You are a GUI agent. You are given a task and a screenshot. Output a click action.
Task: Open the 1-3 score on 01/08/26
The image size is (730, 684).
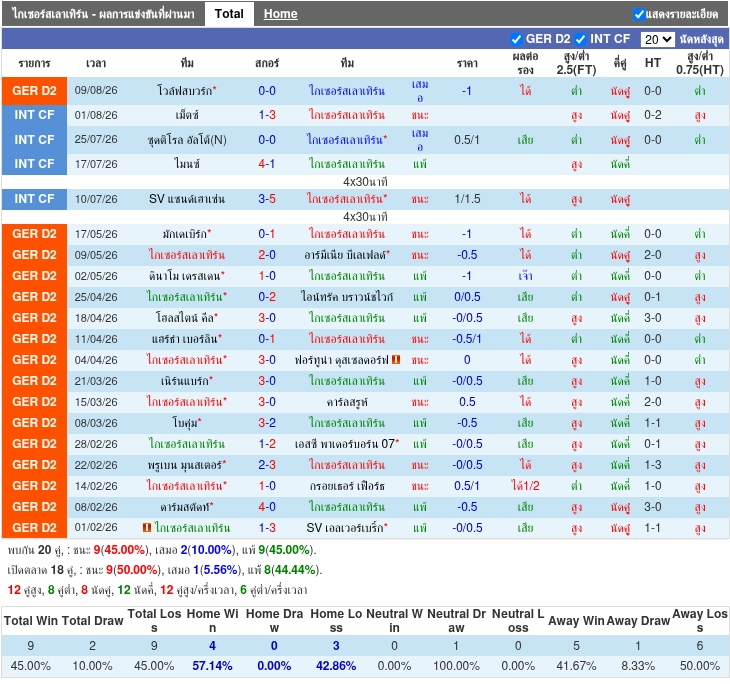(267, 115)
